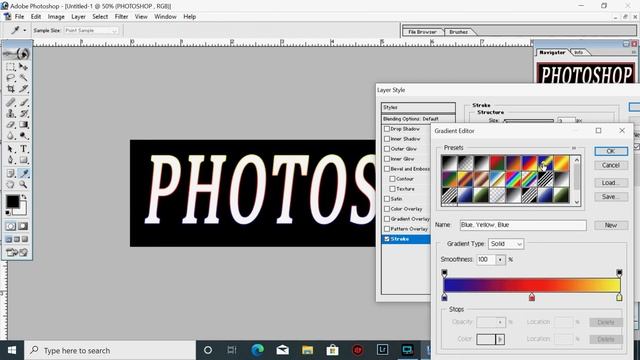Viewport: 640px width, 360px height.
Task: Enable the Drop Shadow checkbox
Action: [x=387, y=129]
